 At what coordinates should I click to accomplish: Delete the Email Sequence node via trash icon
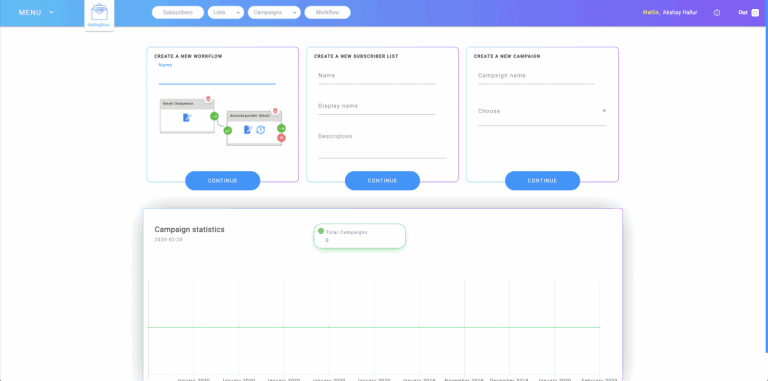pyautogui.click(x=208, y=99)
